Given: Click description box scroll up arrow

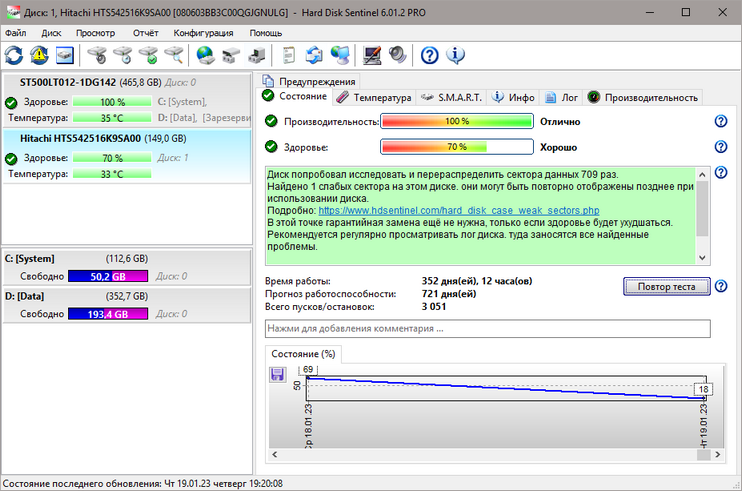Looking at the screenshot, I should pos(702,175).
